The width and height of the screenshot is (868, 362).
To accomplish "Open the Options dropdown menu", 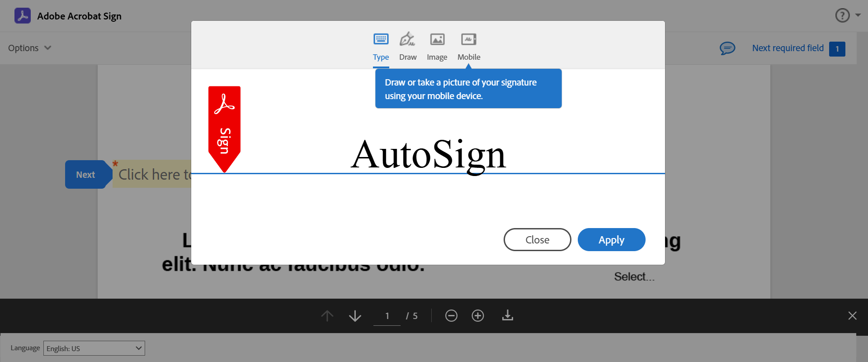I will [x=30, y=48].
